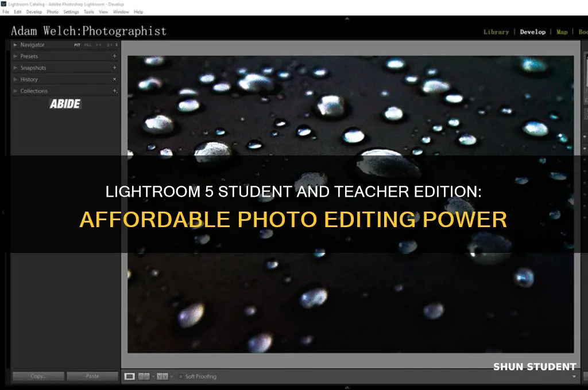Open the Tools menu
The image size is (588, 390).
click(89, 12)
